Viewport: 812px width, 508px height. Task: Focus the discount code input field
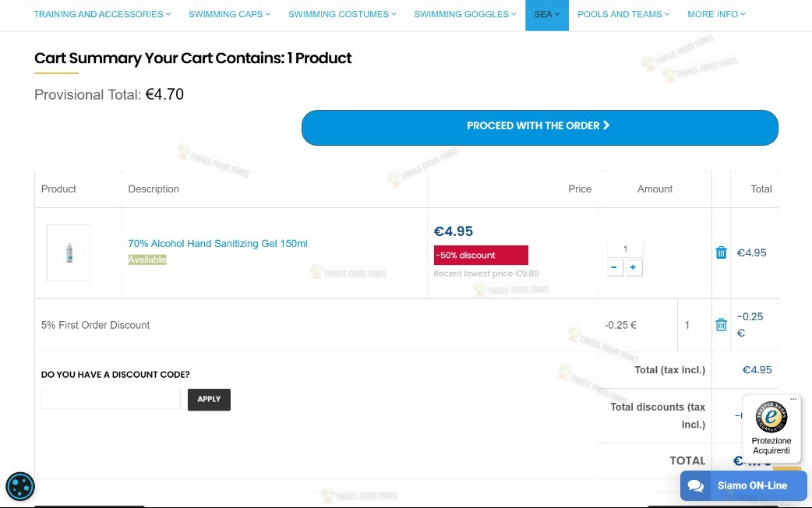(x=111, y=399)
